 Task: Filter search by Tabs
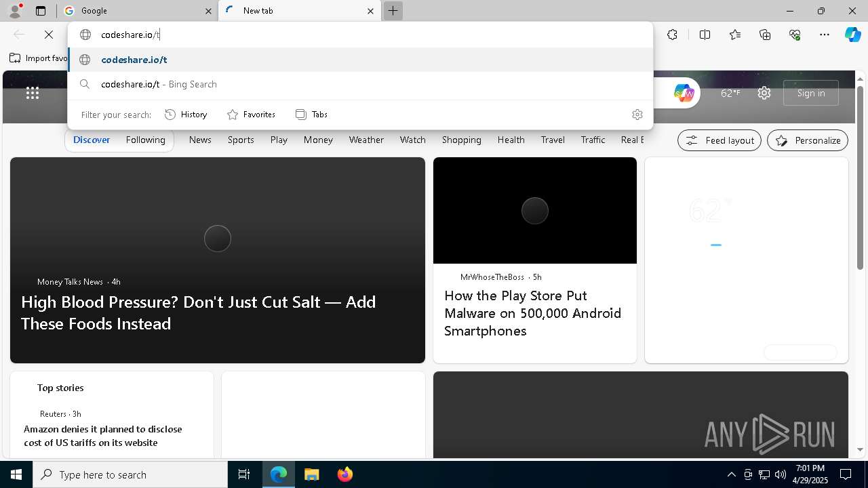pos(311,115)
